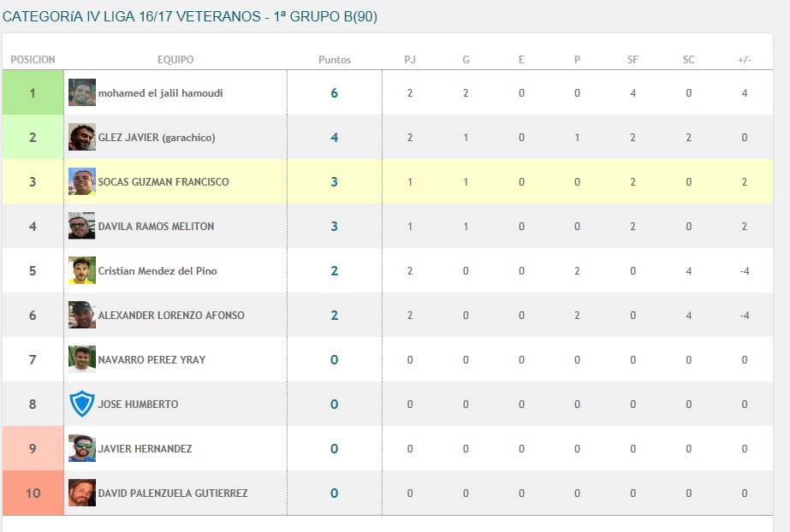The width and height of the screenshot is (790, 532).
Task: Open NAVARRO PEREZ YRAY name
Action: [x=151, y=359]
